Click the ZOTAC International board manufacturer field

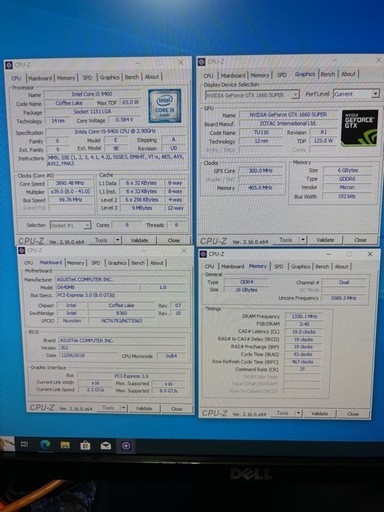tap(288, 123)
